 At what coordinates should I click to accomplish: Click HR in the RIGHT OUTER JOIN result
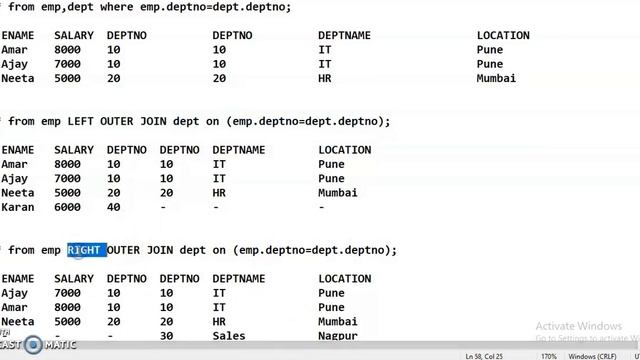coord(219,321)
